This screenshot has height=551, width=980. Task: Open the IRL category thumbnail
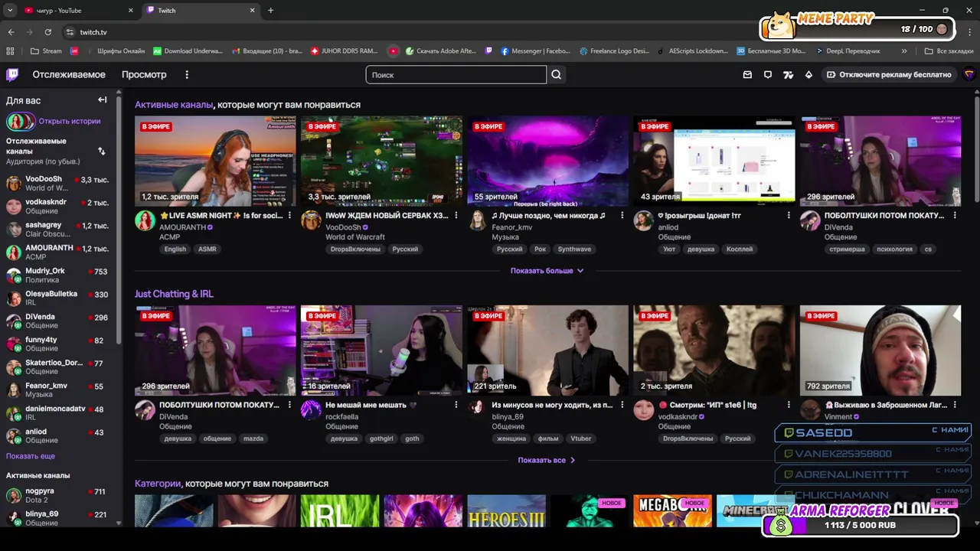click(x=340, y=511)
